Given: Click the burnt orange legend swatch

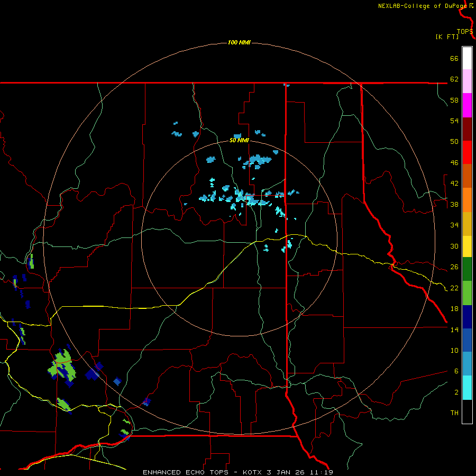Looking at the screenshot, I should (467, 176).
